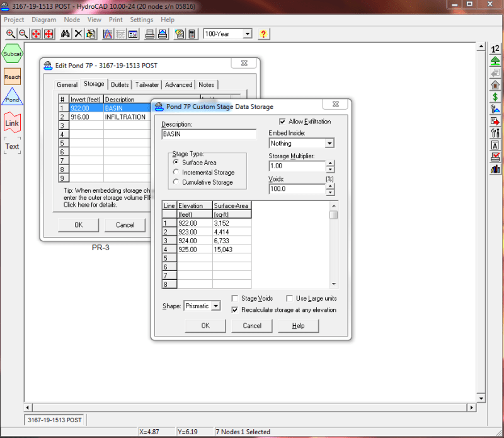Viewport: 504px width, 438px height.
Task: Click the main canvas vertical scrollbar down arrow
Action: [481, 398]
